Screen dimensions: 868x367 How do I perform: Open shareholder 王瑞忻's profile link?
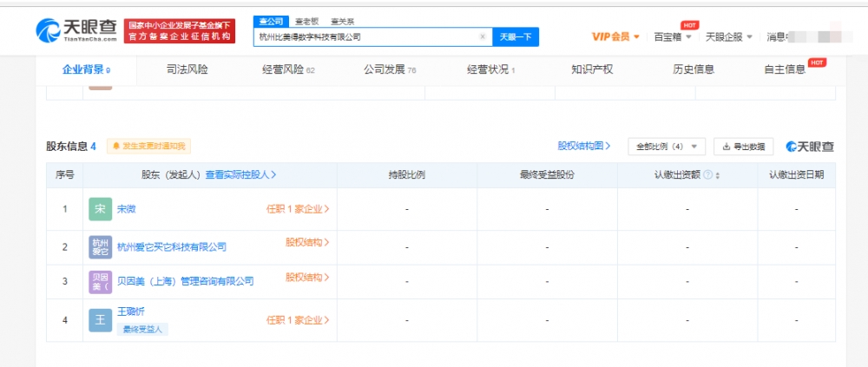click(131, 311)
